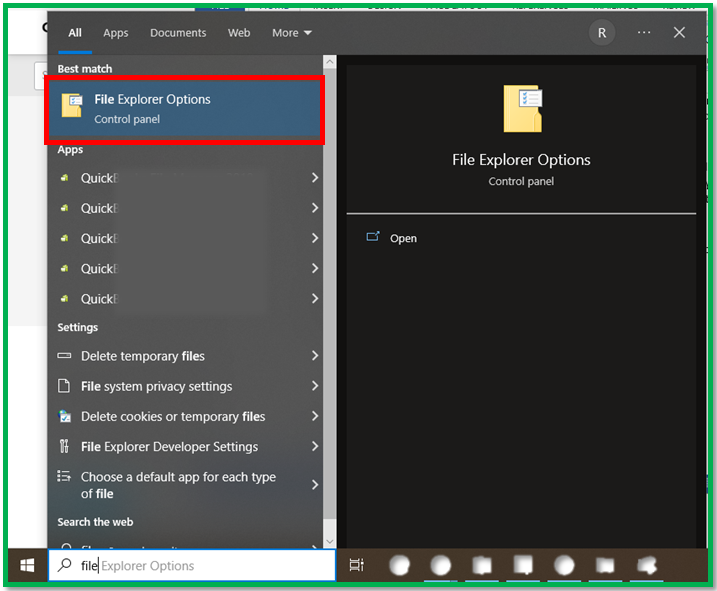Image resolution: width=717 pixels, height=591 pixels.
Task: Switch to the Documents search tab
Action: pyautogui.click(x=178, y=33)
